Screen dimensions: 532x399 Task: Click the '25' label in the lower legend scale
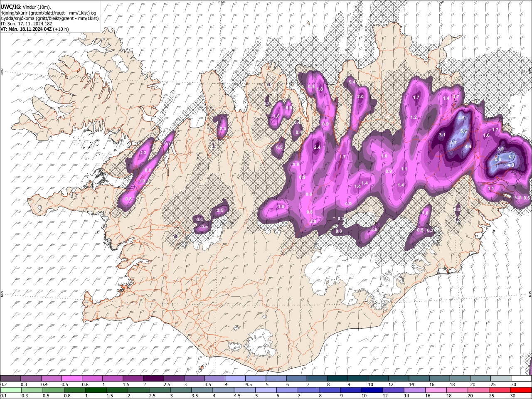click(492, 396)
